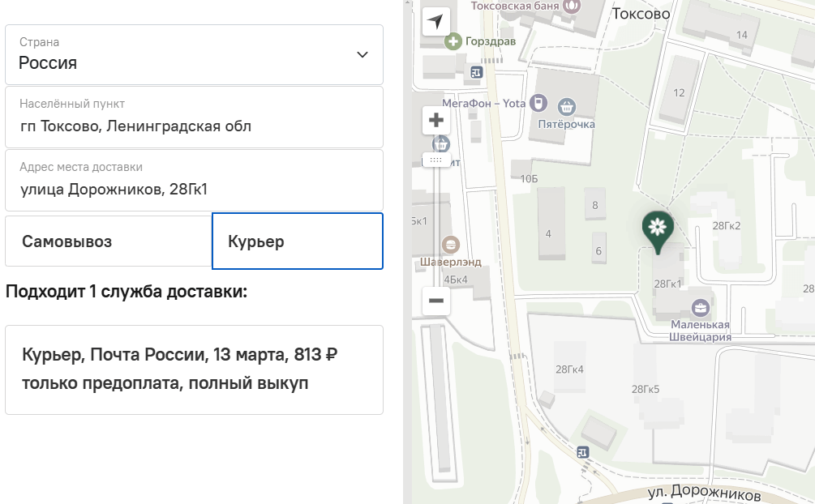The height and width of the screenshot is (504, 815).
Task: Click the МегаФон – Yota map marker
Action: click(537, 103)
